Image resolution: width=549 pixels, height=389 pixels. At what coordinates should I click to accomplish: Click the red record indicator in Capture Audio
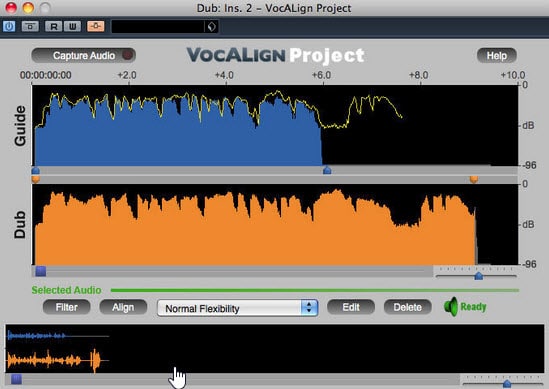[127, 55]
